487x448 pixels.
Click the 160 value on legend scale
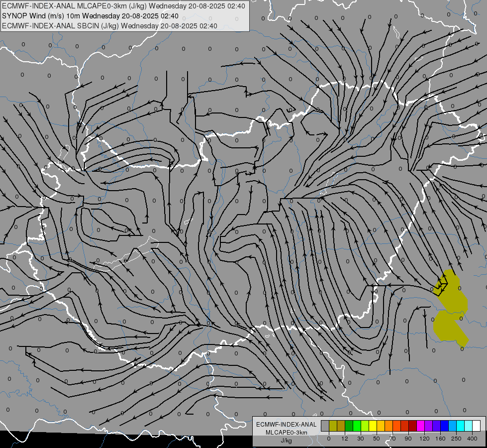coord(440,439)
